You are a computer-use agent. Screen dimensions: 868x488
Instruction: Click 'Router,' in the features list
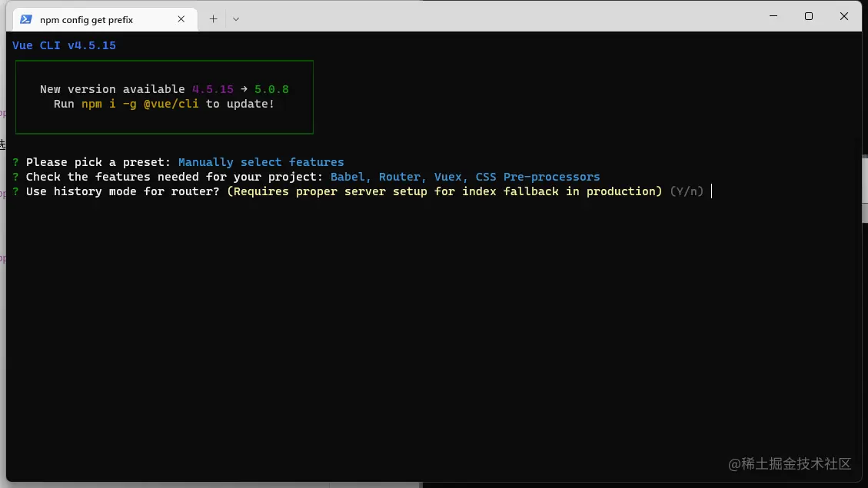click(402, 177)
